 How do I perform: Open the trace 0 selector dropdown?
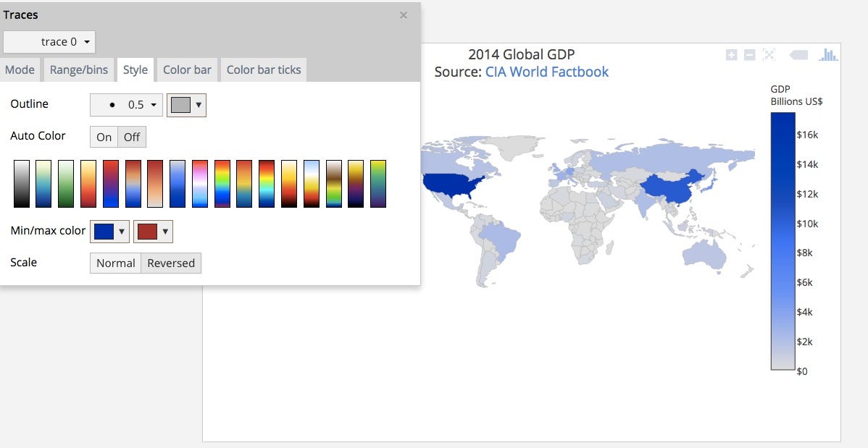click(49, 42)
